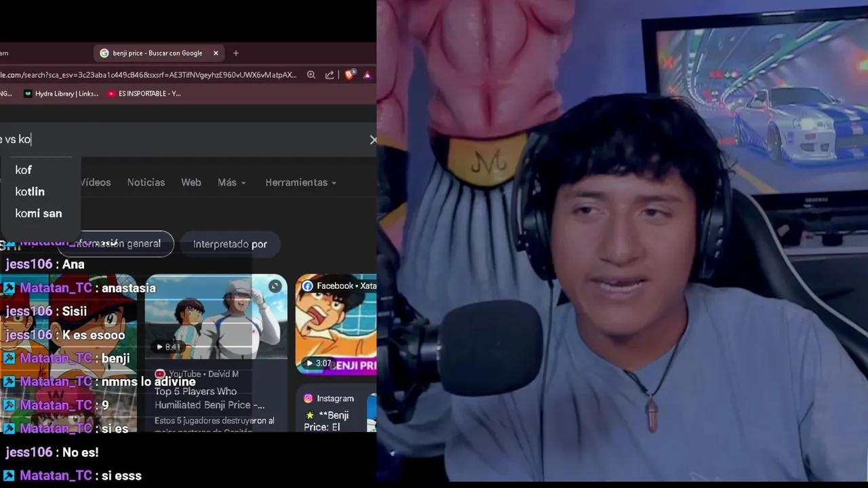Open a new browser tab with plus
The width and height of the screenshot is (868, 488).
[236, 53]
